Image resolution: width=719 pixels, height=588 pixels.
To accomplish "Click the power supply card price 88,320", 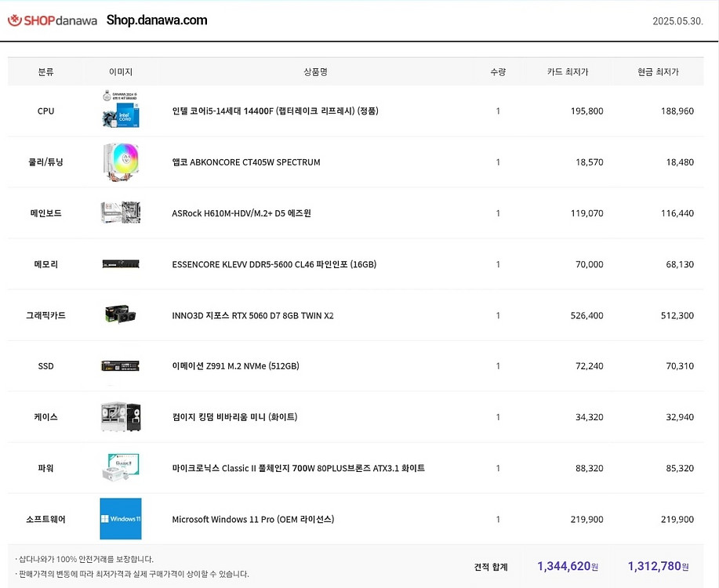I will 590,468.
